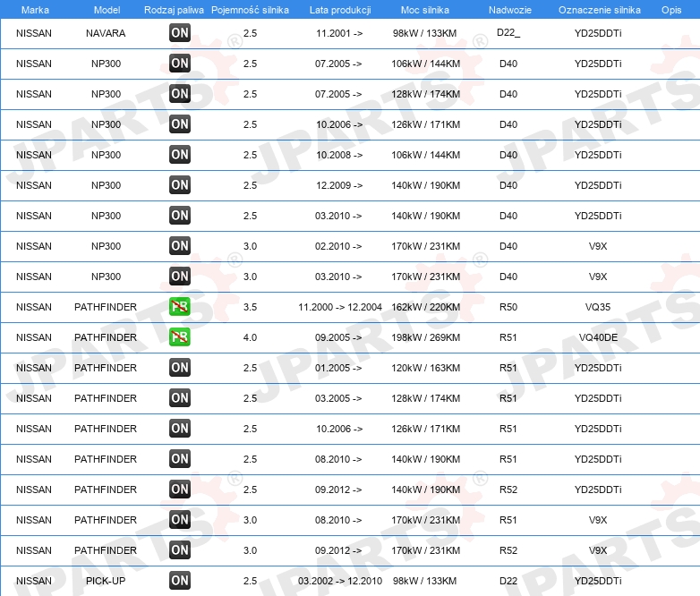Click the 3.5 engine capacity cell

coord(250,307)
